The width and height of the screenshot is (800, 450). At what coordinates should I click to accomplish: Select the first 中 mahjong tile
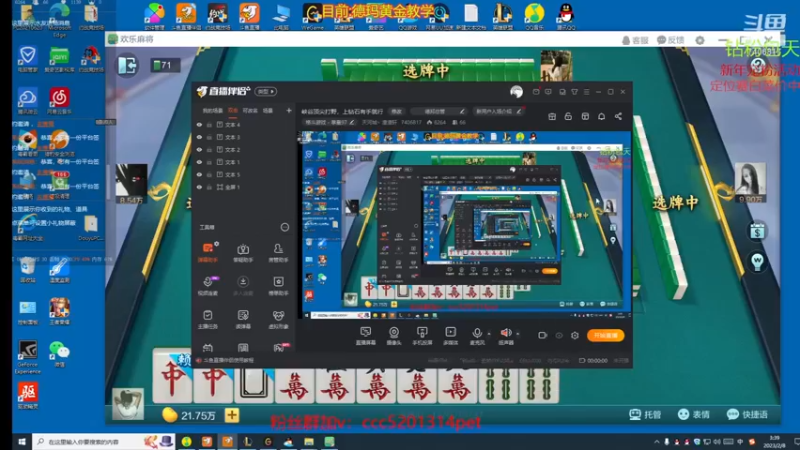pos(172,377)
